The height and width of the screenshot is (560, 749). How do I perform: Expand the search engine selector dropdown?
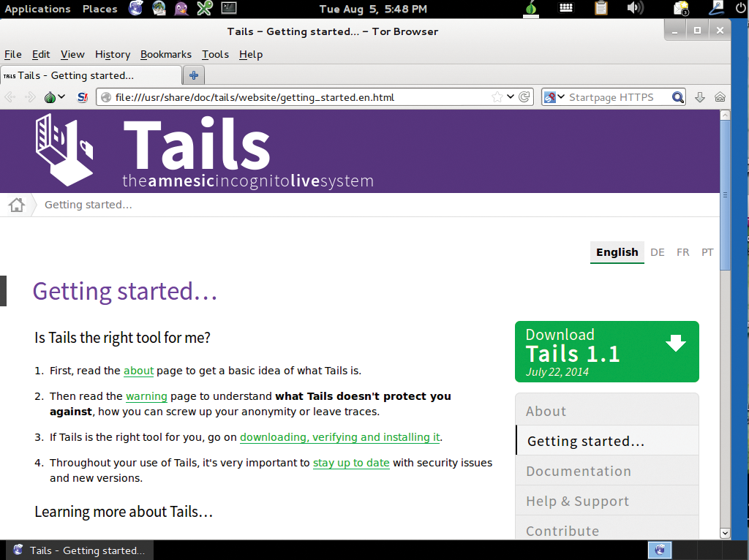click(x=554, y=97)
